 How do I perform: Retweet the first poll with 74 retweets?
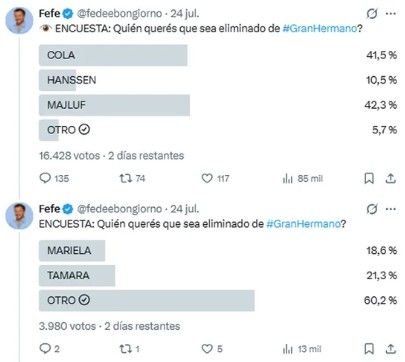click(x=126, y=178)
